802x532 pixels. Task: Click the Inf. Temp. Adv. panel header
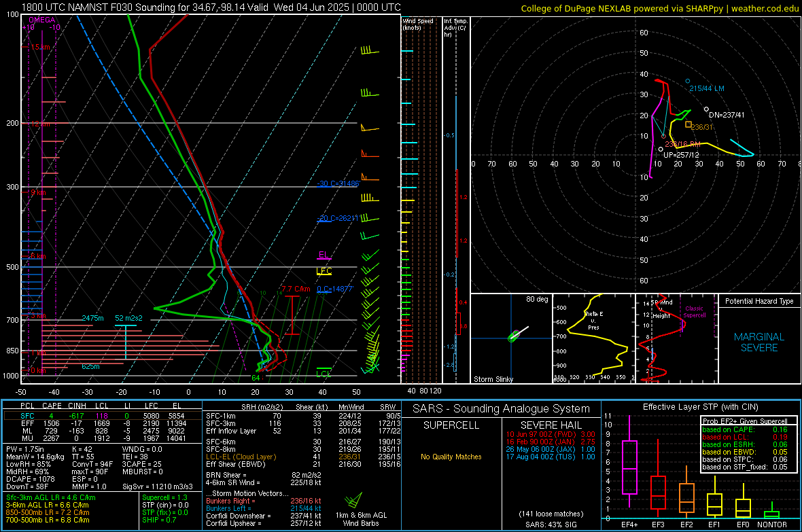coord(455,28)
